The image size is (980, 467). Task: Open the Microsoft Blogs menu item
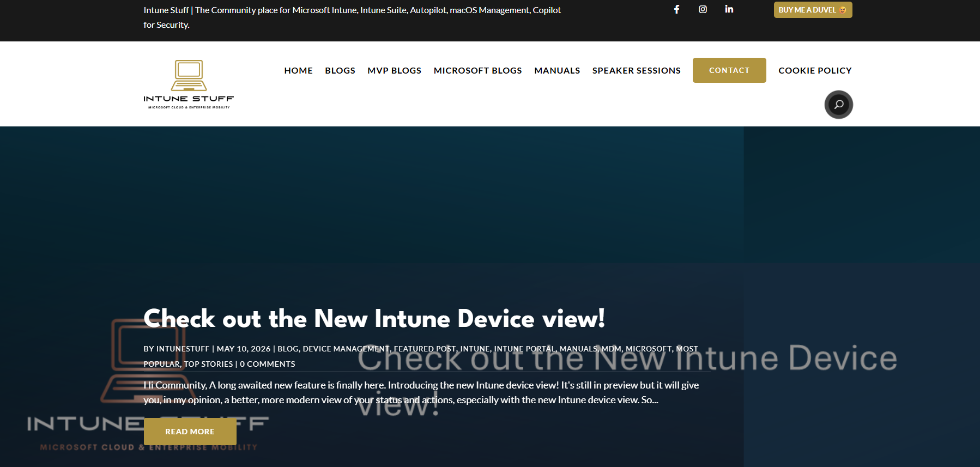[477, 70]
